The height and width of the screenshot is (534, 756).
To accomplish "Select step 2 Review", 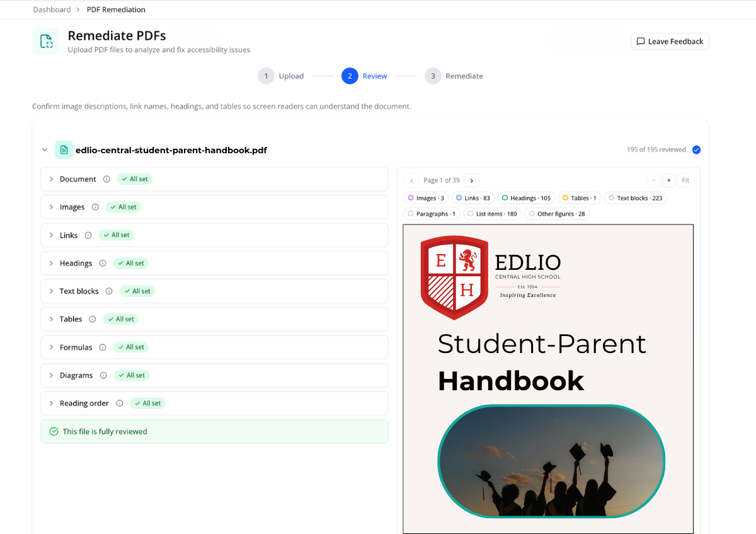I will [365, 76].
